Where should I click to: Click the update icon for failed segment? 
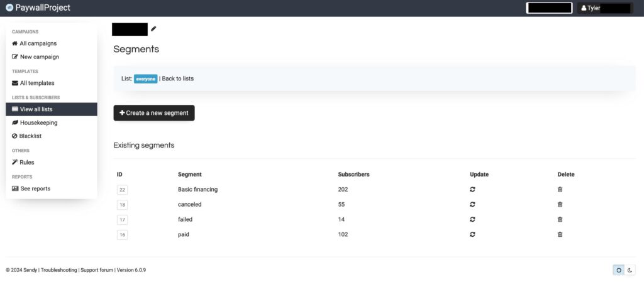(472, 219)
